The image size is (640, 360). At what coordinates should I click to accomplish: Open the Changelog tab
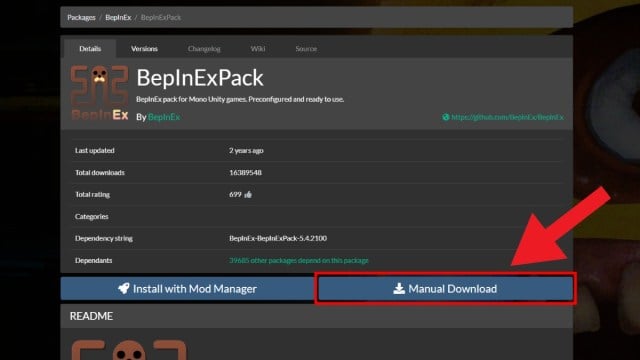tap(204, 49)
